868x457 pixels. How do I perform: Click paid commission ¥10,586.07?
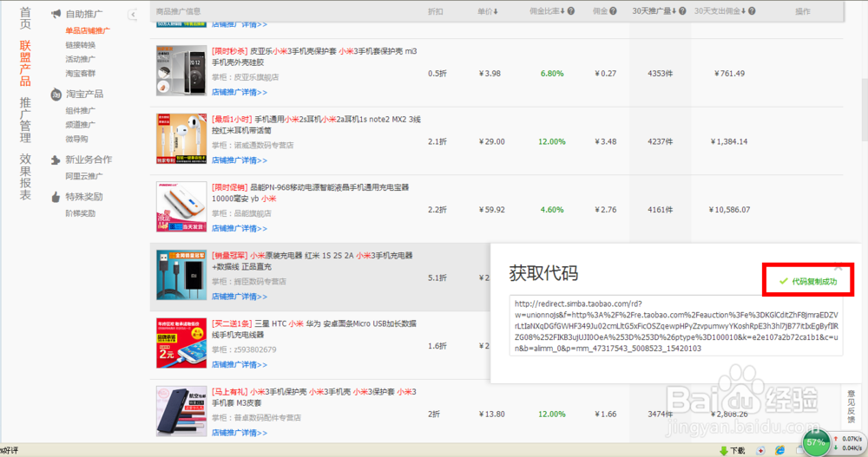point(729,210)
